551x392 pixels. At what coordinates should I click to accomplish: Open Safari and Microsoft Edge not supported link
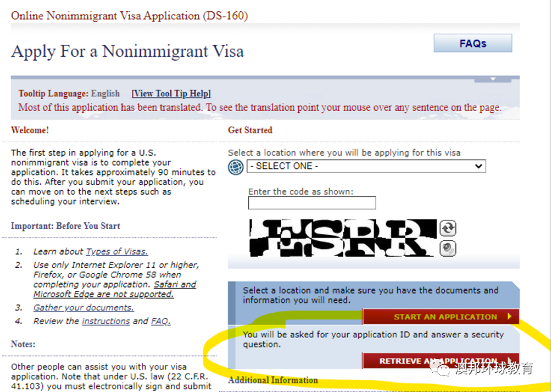[x=115, y=289]
